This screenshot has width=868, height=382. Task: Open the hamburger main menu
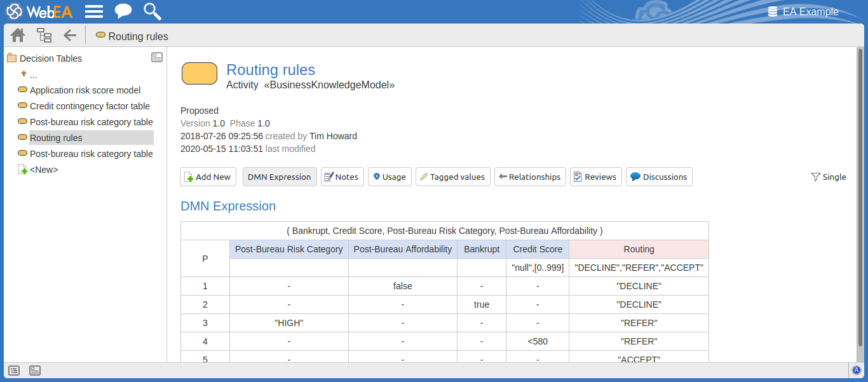[x=94, y=11]
